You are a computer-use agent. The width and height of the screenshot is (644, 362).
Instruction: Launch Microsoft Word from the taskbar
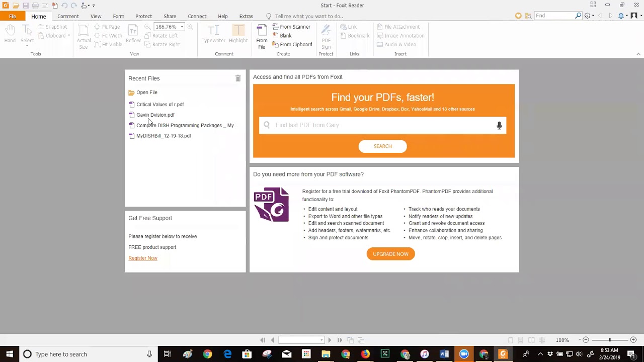tap(444, 354)
